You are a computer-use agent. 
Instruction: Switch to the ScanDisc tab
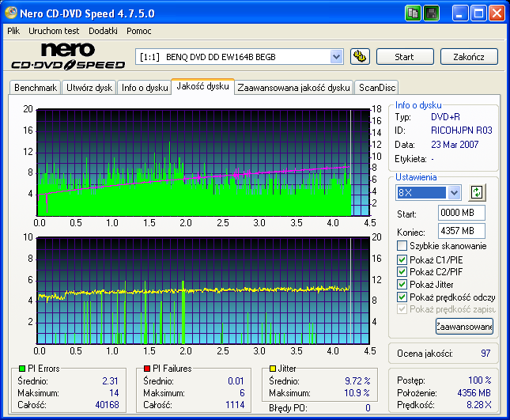point(377,88)
